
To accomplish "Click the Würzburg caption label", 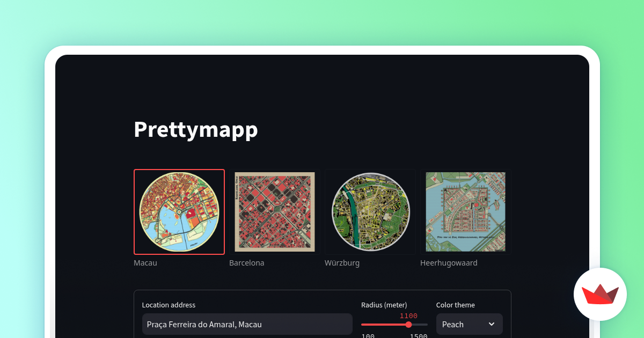I will click(x=342, y=263).
